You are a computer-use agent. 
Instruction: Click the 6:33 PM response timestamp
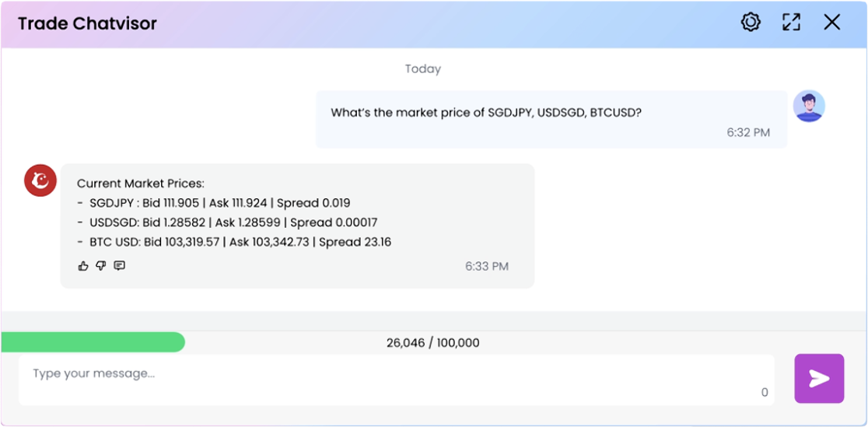[487, 266]
